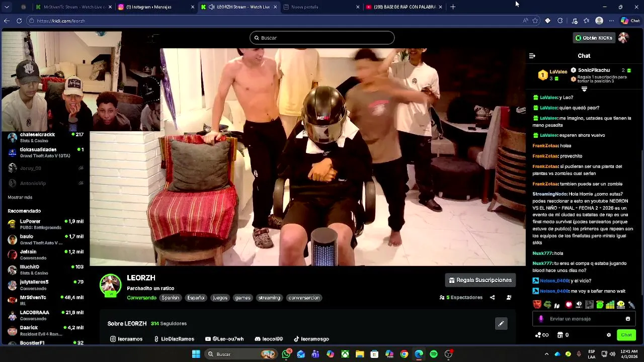Image resolution: width=644 pixels, height=362 pixels.
Task: Open chalesaicrackk followed channel
Action: point(45,137)
